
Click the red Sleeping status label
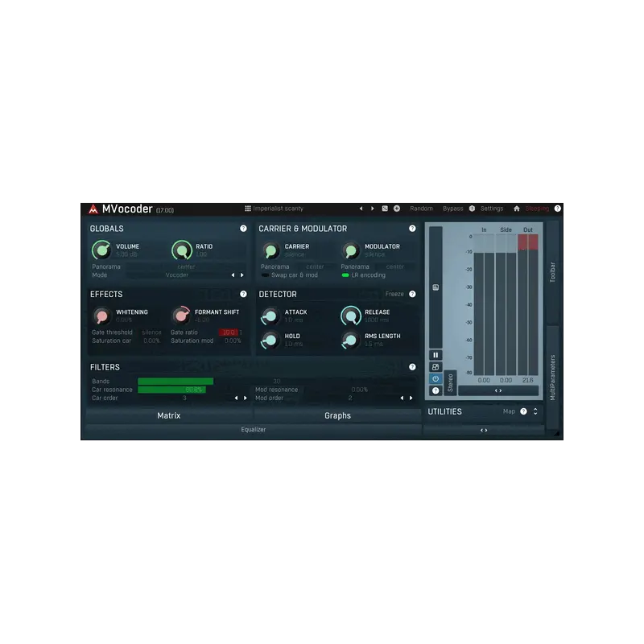[x=537, y=208]
